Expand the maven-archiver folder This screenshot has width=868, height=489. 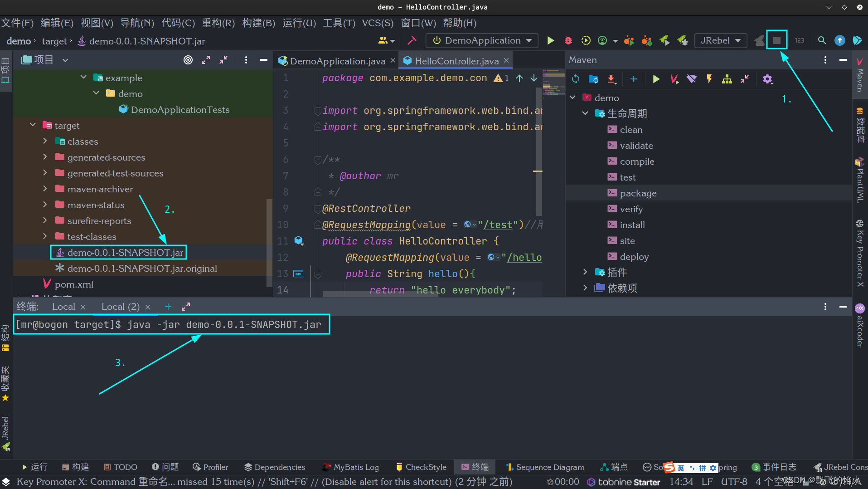pos(45,189)
